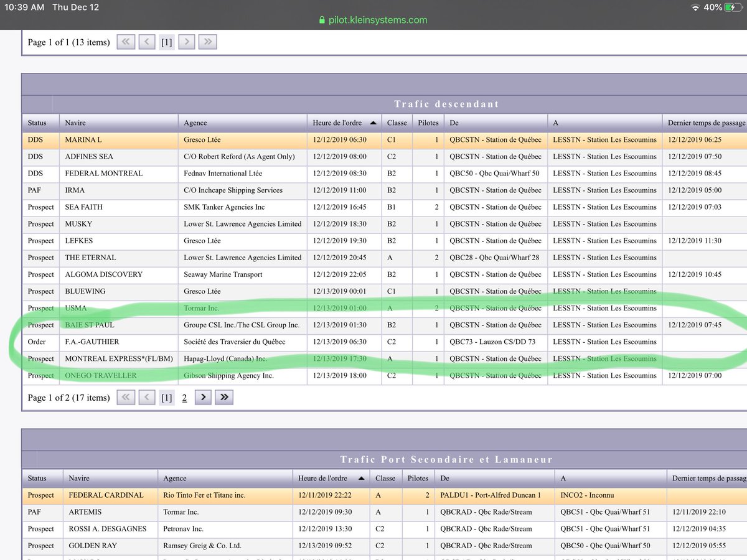
Task: Go to previous page in 17 items pager
Action: tap(146, 398)
